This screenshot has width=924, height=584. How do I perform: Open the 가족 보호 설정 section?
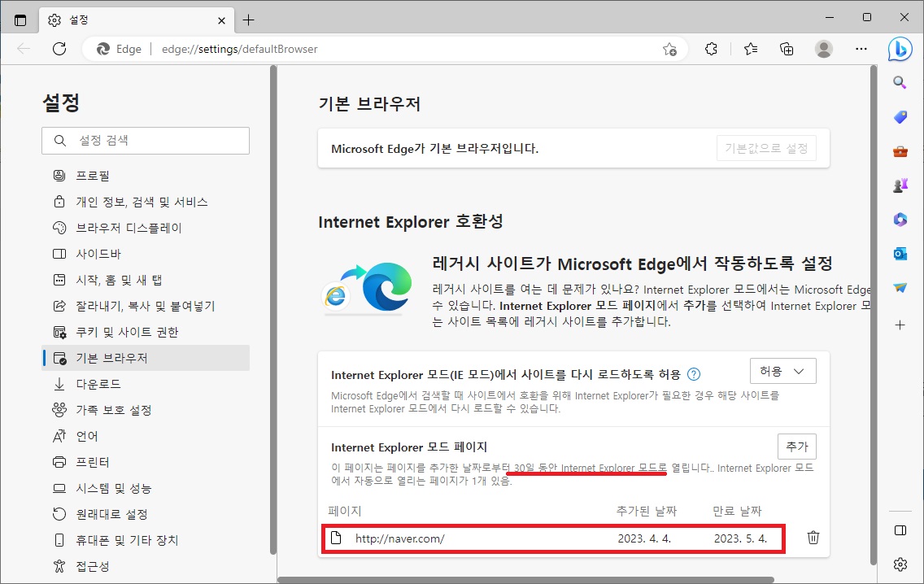click(146, 410)
